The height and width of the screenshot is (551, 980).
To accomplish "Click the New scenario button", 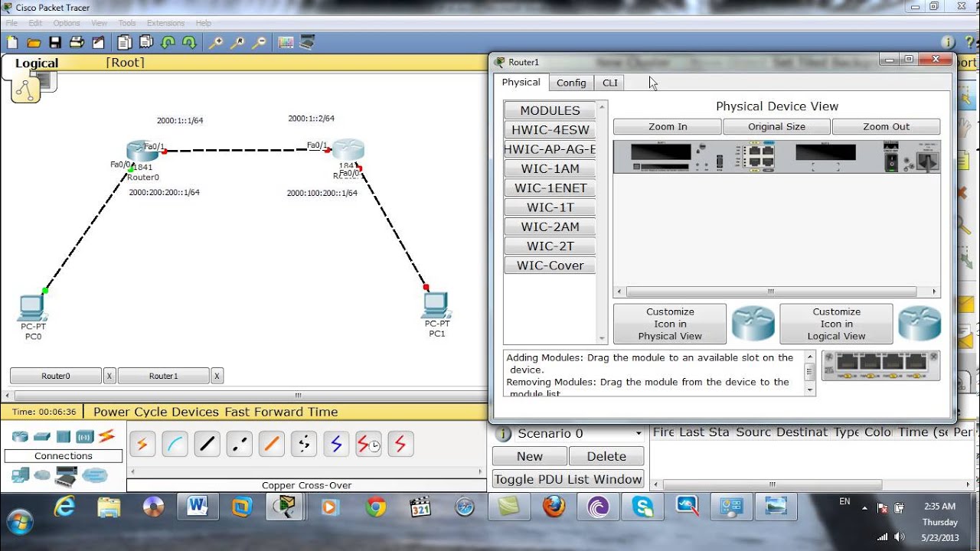I will [x=530, y=456].
